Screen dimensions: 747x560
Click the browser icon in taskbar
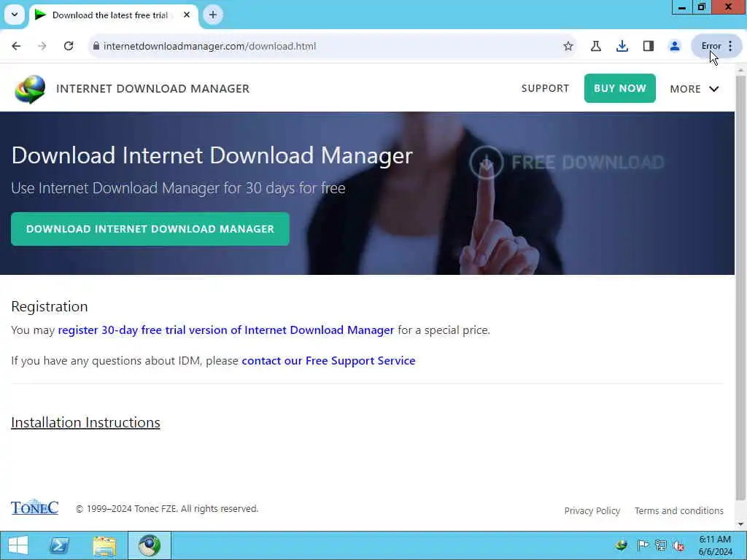149,545
